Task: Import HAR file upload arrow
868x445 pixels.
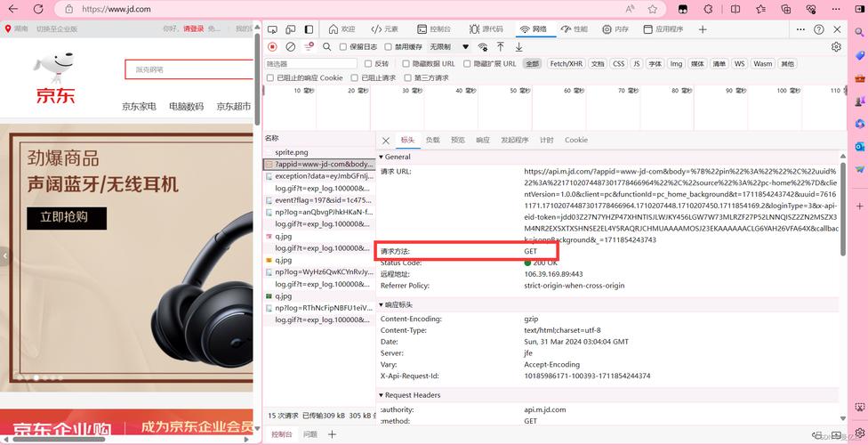Action: click(501, 47)
